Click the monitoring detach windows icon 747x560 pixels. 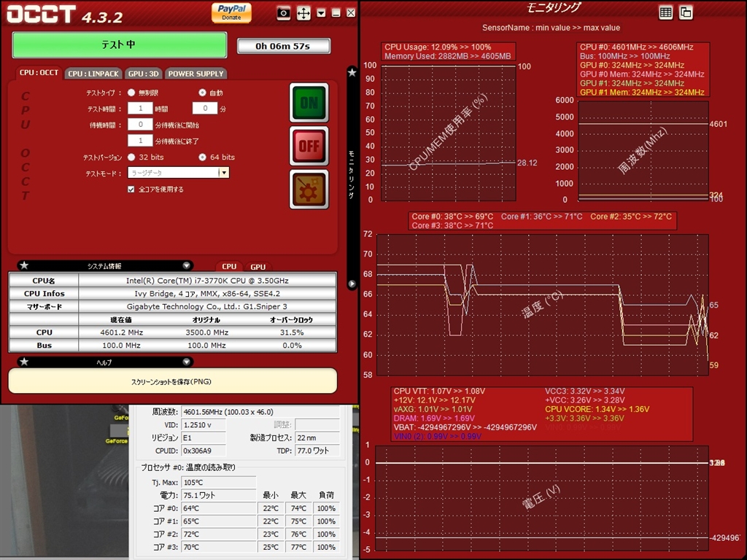click(x=686, y=12)
